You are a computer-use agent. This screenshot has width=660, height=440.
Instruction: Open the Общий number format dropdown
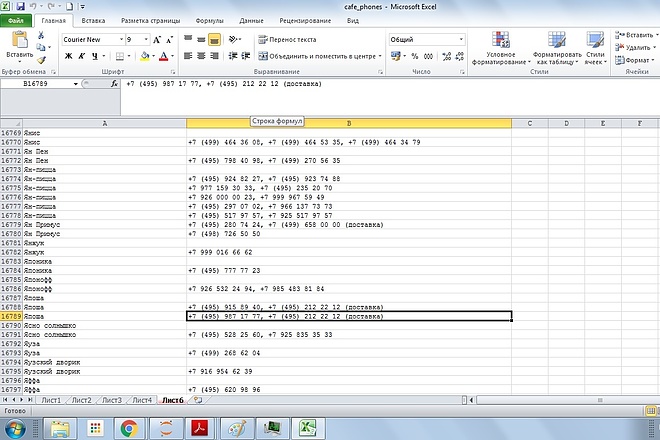[461, 40]
